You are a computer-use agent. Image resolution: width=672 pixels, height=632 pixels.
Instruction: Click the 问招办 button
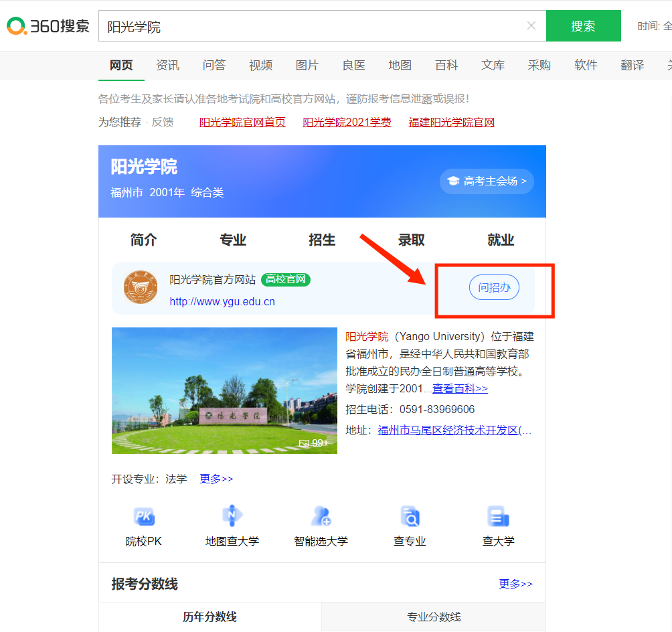[x=494, y=288]
